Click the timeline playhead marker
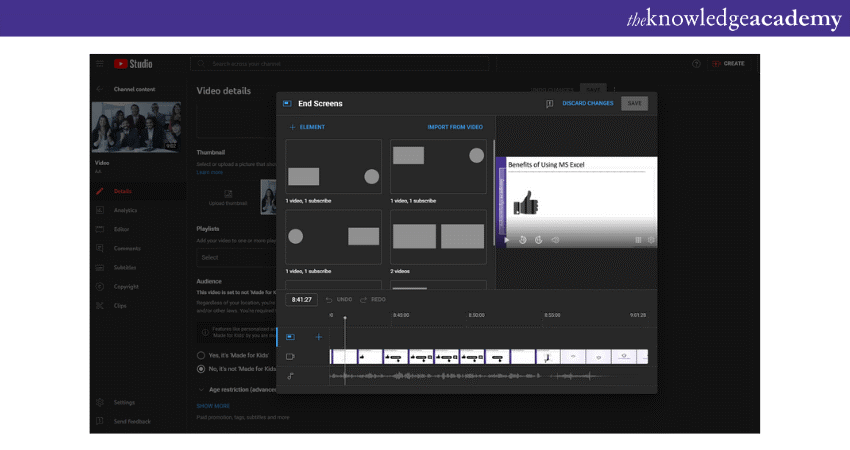The image size is (850, 450). pos(345,319)
